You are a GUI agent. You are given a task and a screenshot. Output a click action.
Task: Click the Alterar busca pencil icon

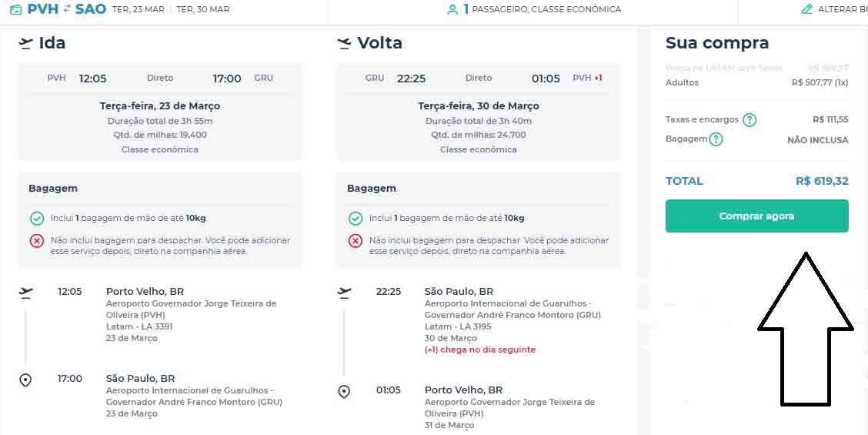[806, 9]
